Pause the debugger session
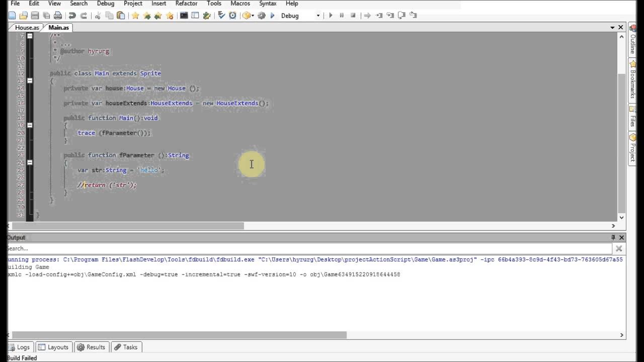The width and height of the screenshot is (644, 362). coord(342,16)
